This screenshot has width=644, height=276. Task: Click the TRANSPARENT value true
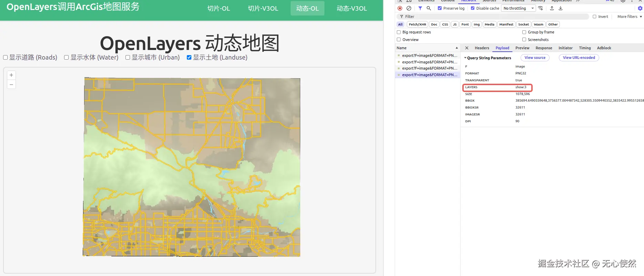519,80
